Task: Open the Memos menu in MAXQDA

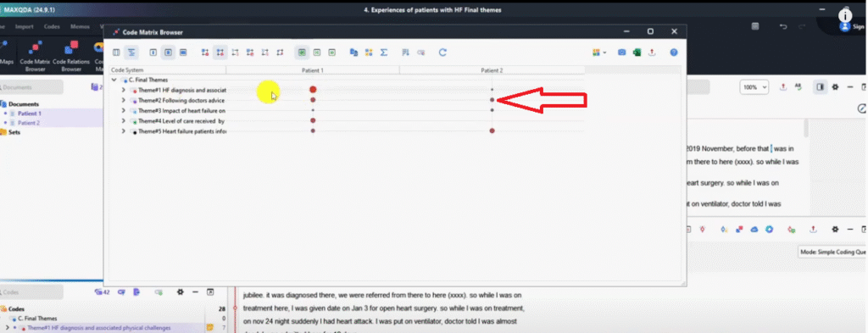Action: pos(81,26)
